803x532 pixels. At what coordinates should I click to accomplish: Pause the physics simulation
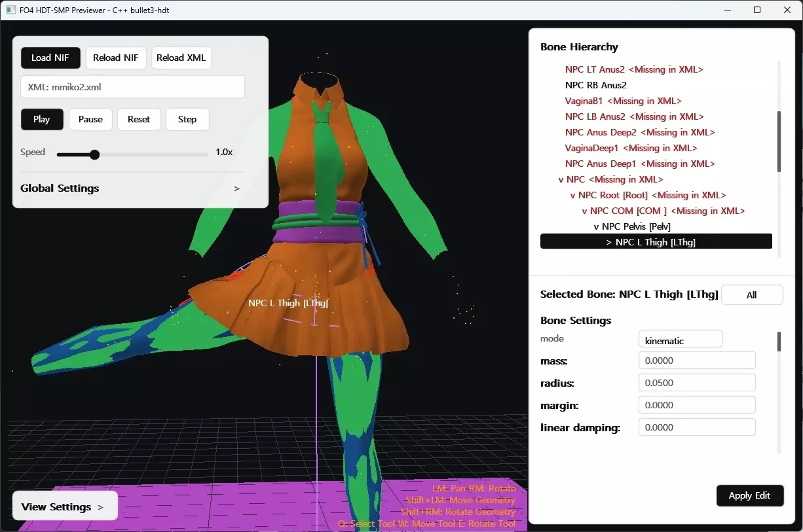coord(90,120)
